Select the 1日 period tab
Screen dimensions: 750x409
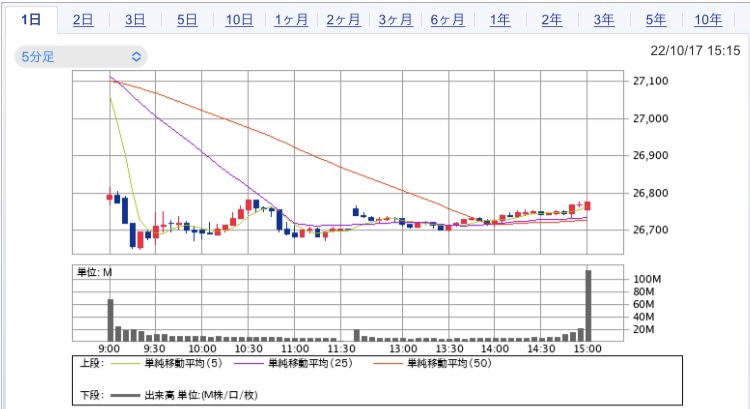[31, 20]
